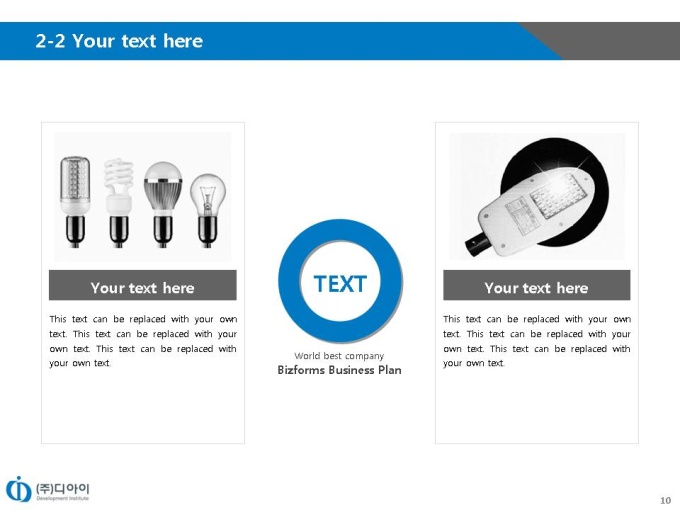This screenshot has height=510, width=680.
Task: Click the 'Bizforms Business Plan' text
Action: (x=340, y=370)
